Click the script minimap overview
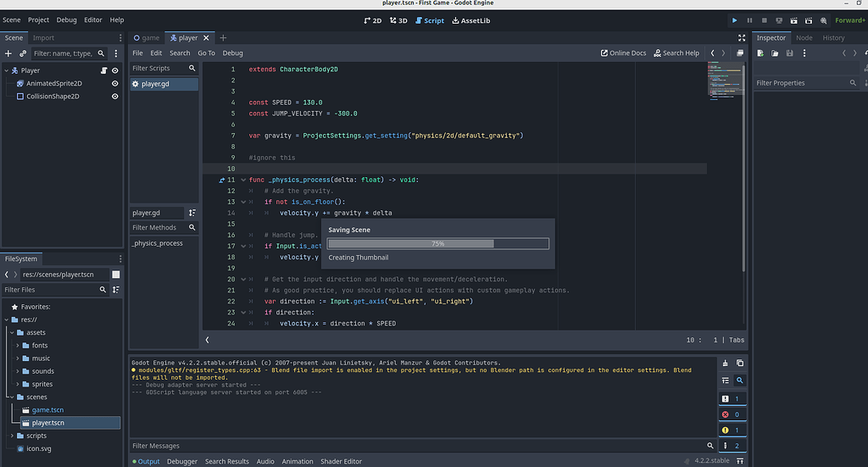The width and height of the screenshot is (868, 467). pos(724,81)
